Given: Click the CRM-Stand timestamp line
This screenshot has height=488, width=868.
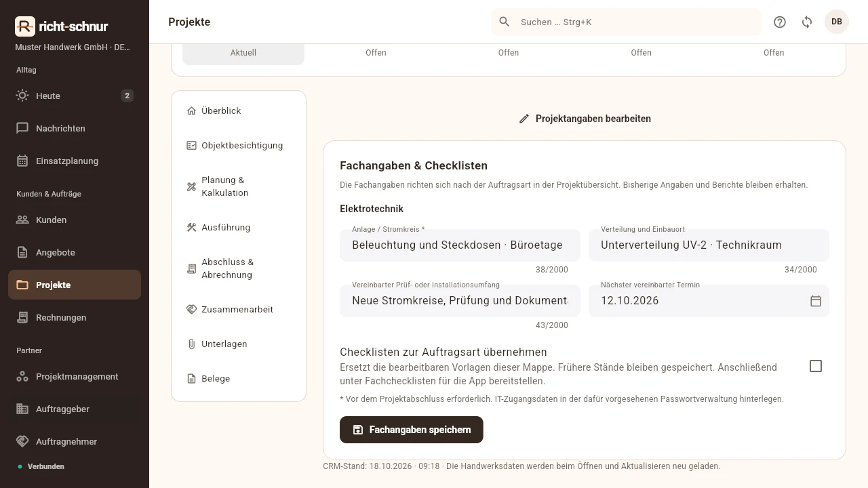Looking at the screenshot, I should coord(521,466).
